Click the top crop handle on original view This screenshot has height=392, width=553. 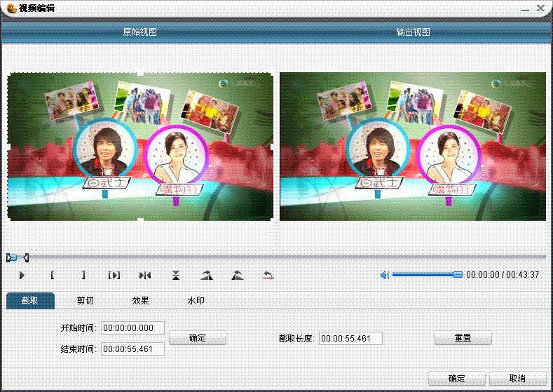[x=140, y=73]
